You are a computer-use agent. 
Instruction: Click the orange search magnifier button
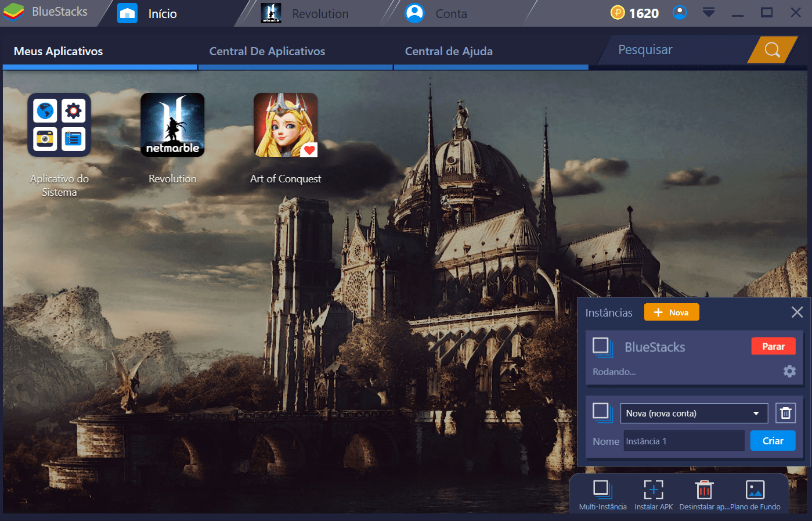[773, 50]
